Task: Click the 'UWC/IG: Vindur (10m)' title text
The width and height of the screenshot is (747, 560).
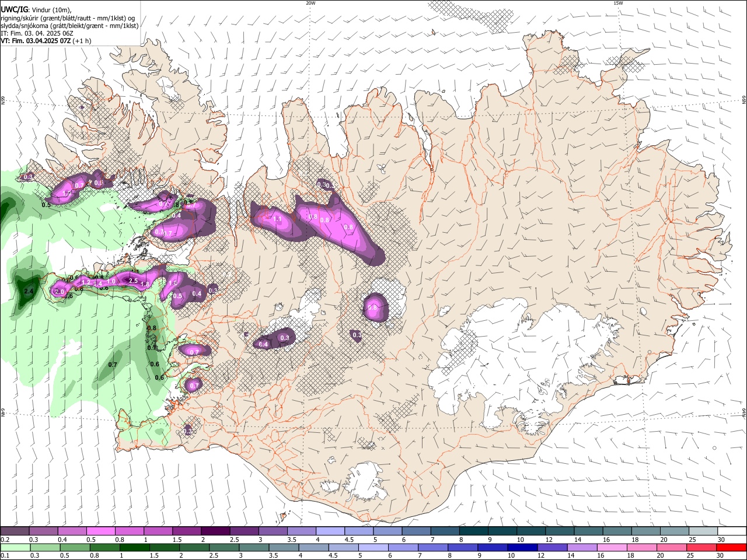Action: [36, 9]
